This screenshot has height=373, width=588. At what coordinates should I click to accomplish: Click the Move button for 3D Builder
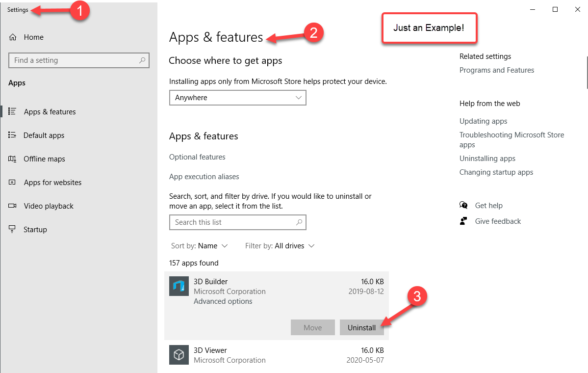pos(313,327)
